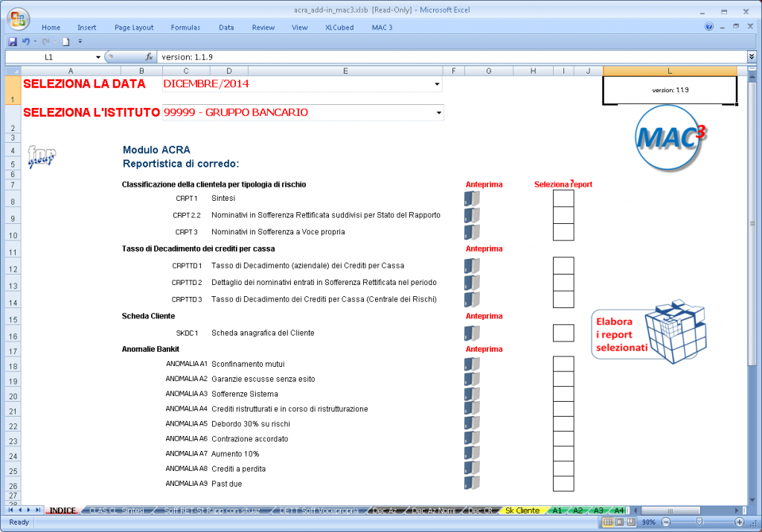The height and width of the screenshot is (532, 762).
Task: Select column E header
Action: (x=345, y=71)
